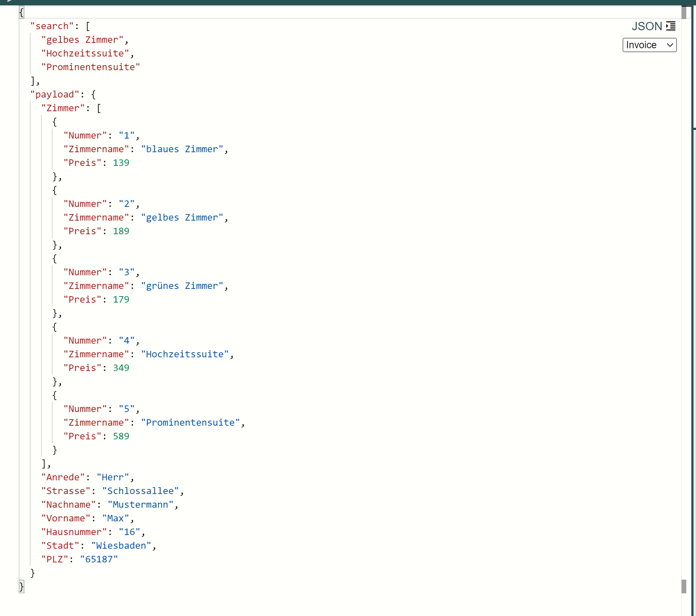Click the "Vorname" key
This screenshot has width=696, height=616.
coord(66,518)
